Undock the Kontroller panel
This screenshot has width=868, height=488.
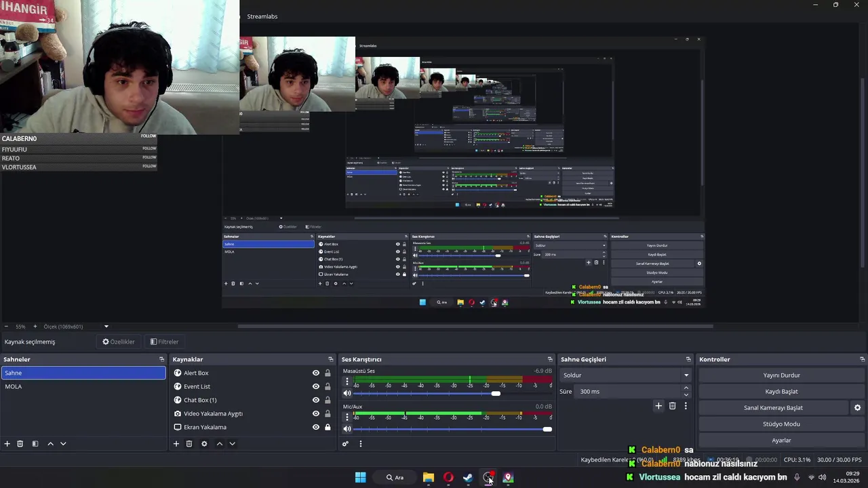pos(862,359)
